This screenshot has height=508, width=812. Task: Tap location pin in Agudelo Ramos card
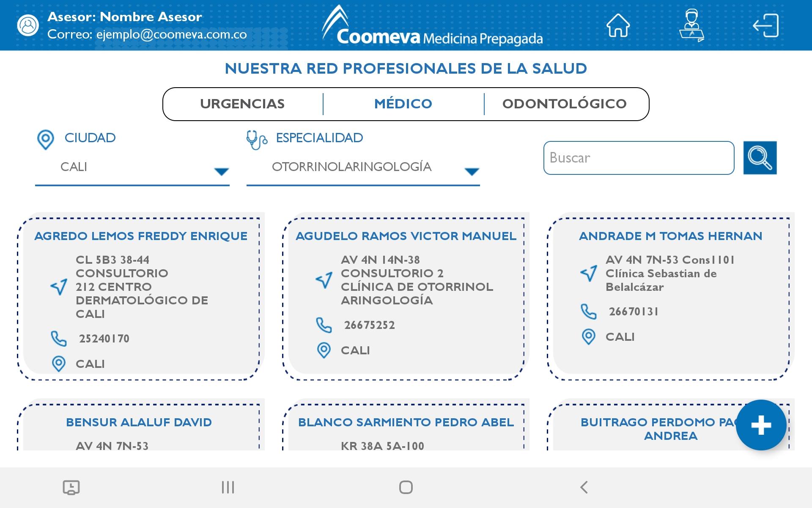[324, 350]
